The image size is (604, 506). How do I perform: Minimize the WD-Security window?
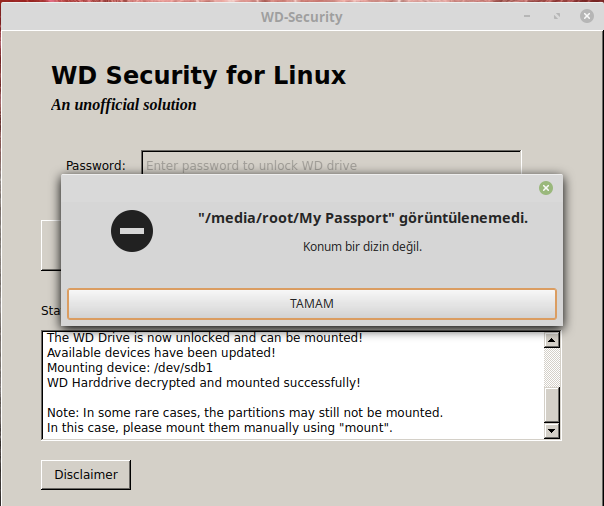click(x=527, y=16)
